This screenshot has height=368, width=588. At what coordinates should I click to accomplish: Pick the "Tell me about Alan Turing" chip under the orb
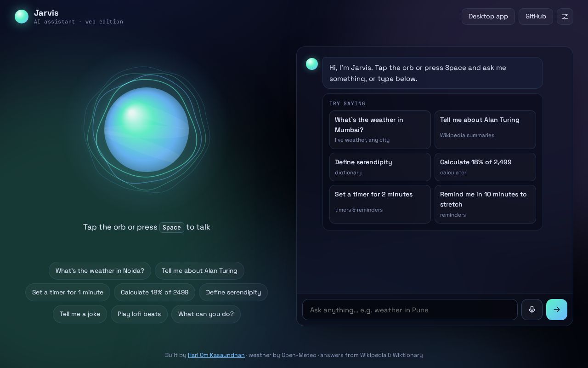(199, 270)
